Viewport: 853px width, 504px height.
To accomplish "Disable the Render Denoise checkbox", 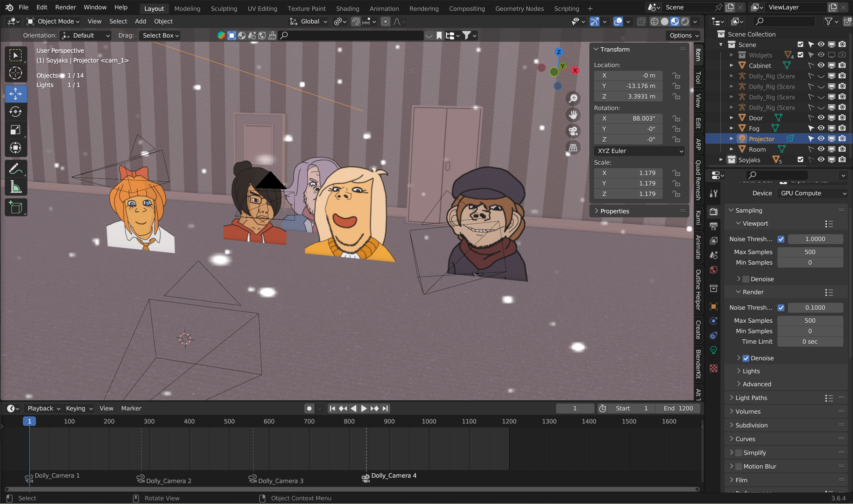I will pyautogui.click(x=746, y=358).
